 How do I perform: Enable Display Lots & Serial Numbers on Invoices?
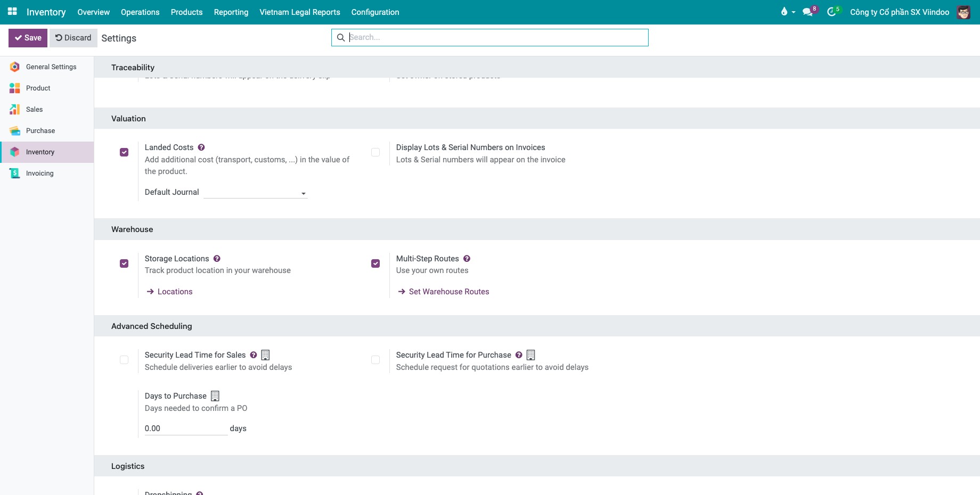375,152
